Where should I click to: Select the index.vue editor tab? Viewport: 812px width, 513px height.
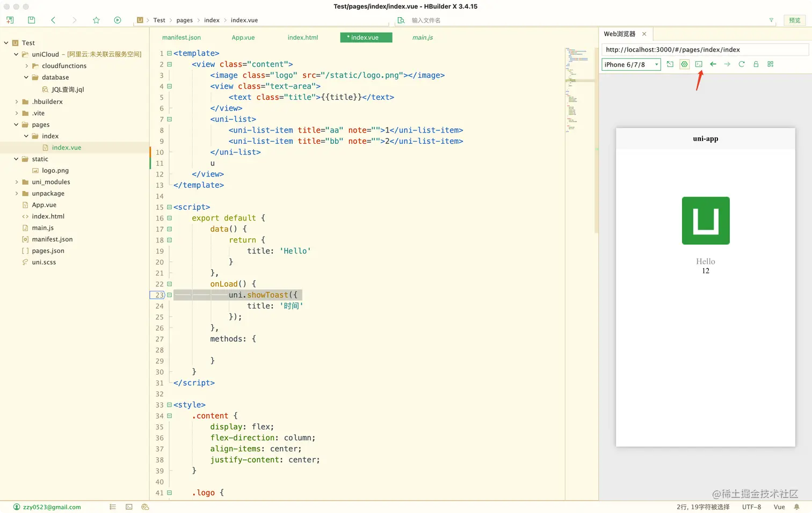pyautogui.click(x=366, y=38)
